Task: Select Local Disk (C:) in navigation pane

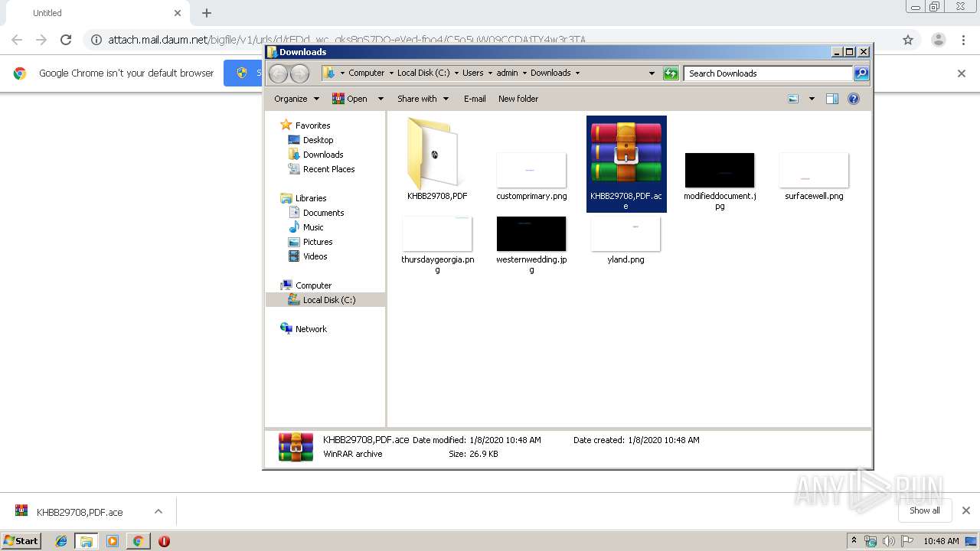Action: point(325,300)
